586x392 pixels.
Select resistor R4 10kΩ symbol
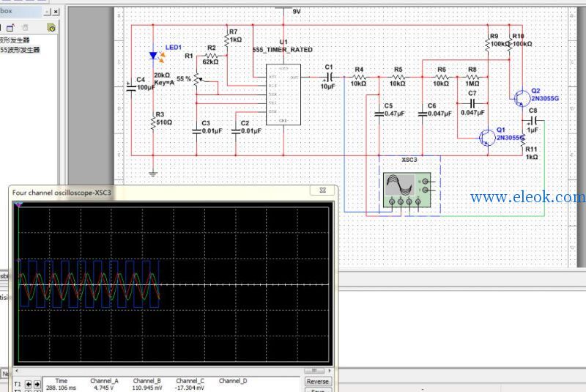359,78
